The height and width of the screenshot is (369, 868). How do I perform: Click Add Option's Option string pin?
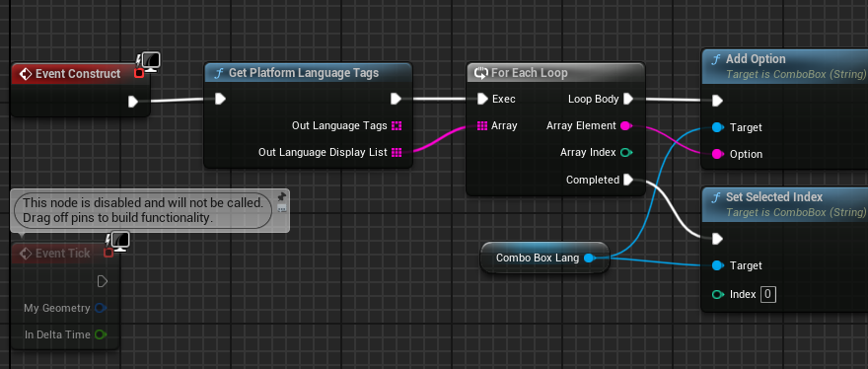718,154
